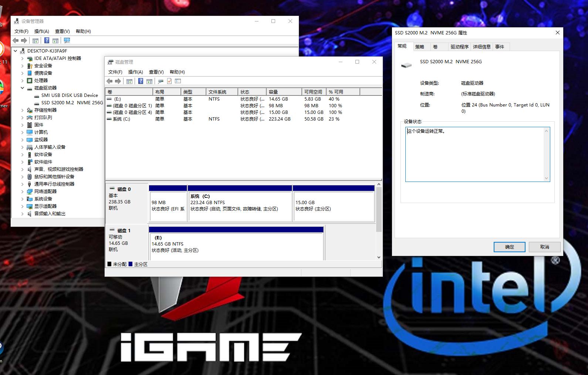588x375 pixels.
Task: Click the 监视器 monitor icon
Action: 30,140
